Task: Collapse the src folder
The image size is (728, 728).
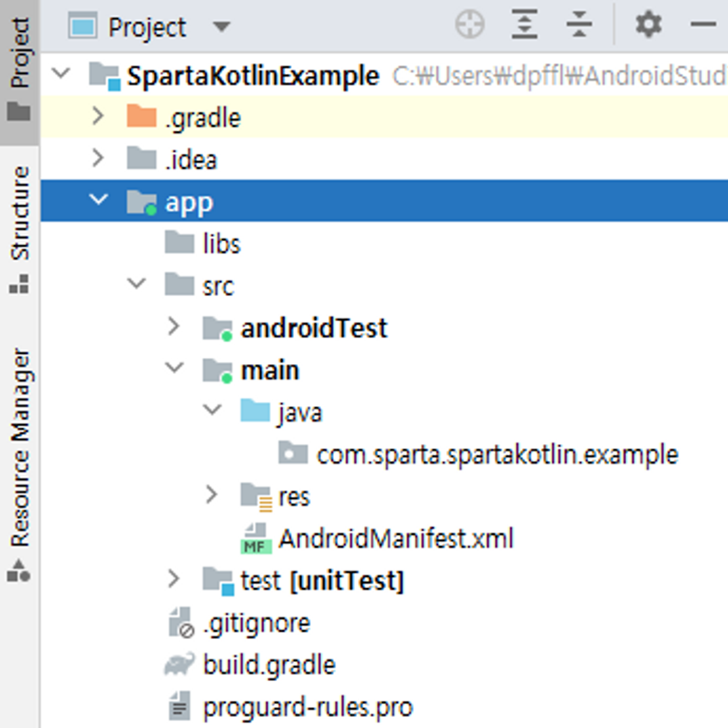Action: tap(136, 283)
